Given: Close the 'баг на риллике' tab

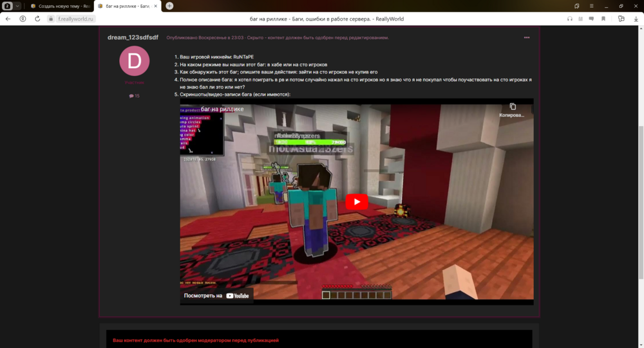Looking at the screenshot, I should 156,6.
